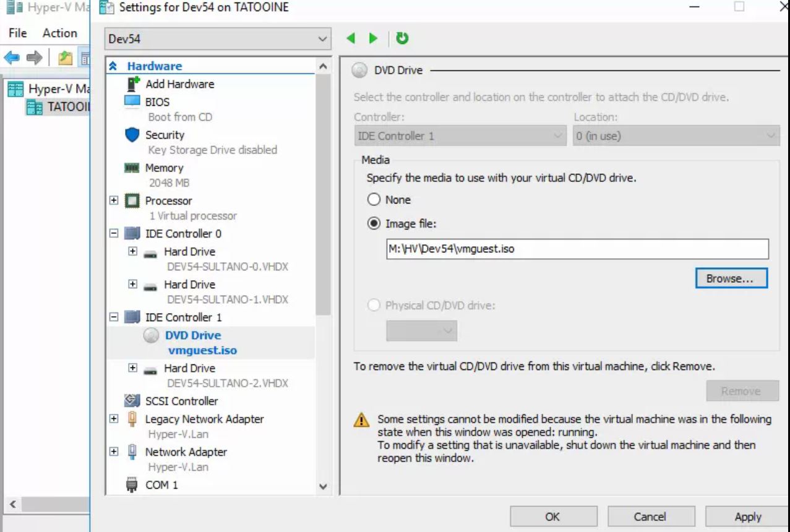Select the Security shield icon

(x=132, y=135)
